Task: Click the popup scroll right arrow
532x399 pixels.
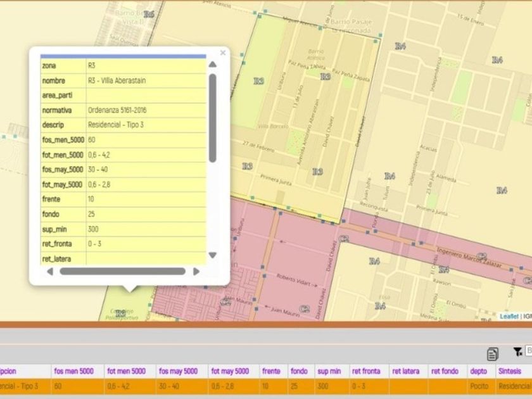Action: [196, 271]
